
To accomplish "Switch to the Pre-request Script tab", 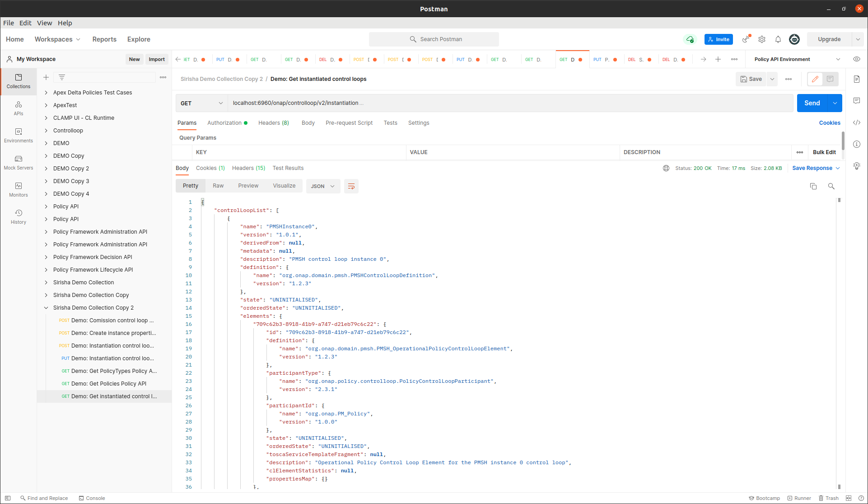I will [x=349, y=123].
